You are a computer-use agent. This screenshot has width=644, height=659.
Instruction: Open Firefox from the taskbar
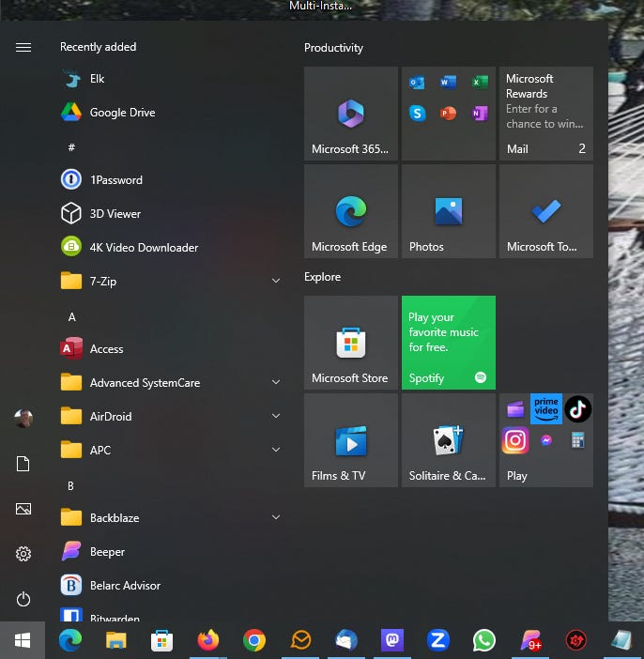[x=208, y=640]
